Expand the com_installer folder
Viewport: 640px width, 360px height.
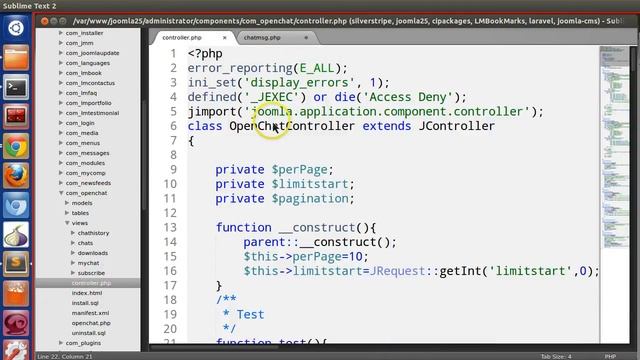61,33
